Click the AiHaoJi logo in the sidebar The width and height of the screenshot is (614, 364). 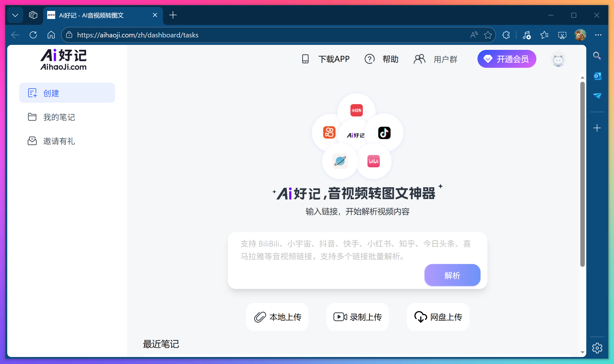point(63,59)
